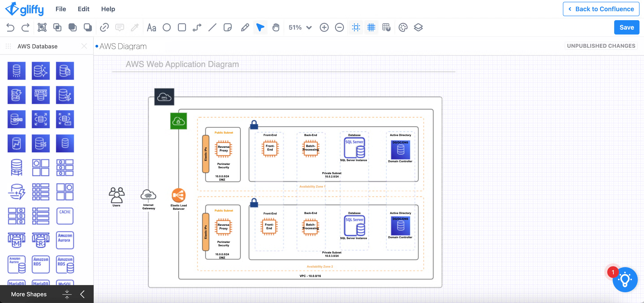Toggle drawing guides on canvas
The image size is (644, 303).
click(356, 27)
